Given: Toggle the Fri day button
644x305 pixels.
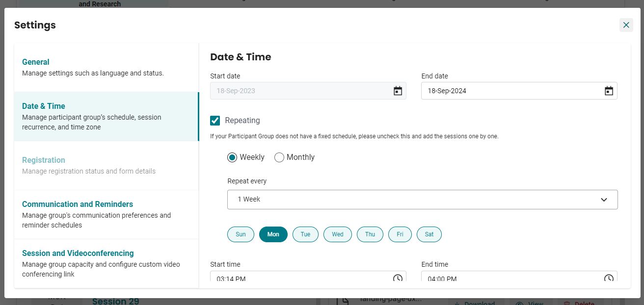Looking at the screenshot, I should 400,234.
